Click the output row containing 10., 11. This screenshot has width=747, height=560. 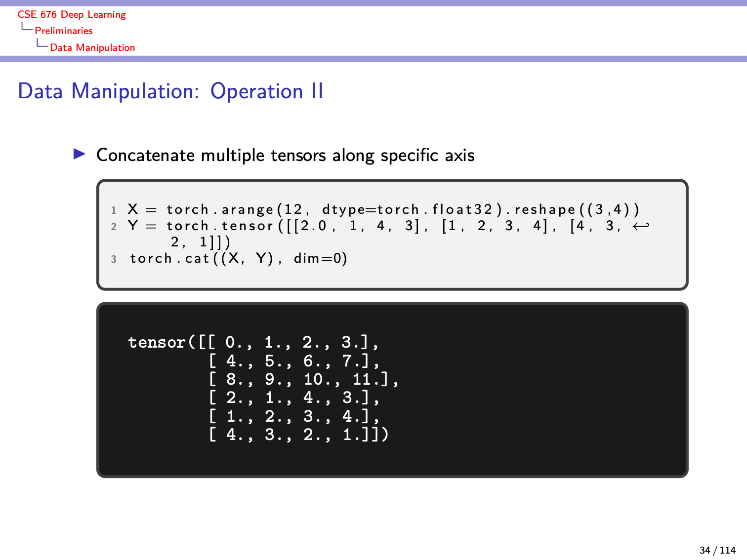[303, 379]
